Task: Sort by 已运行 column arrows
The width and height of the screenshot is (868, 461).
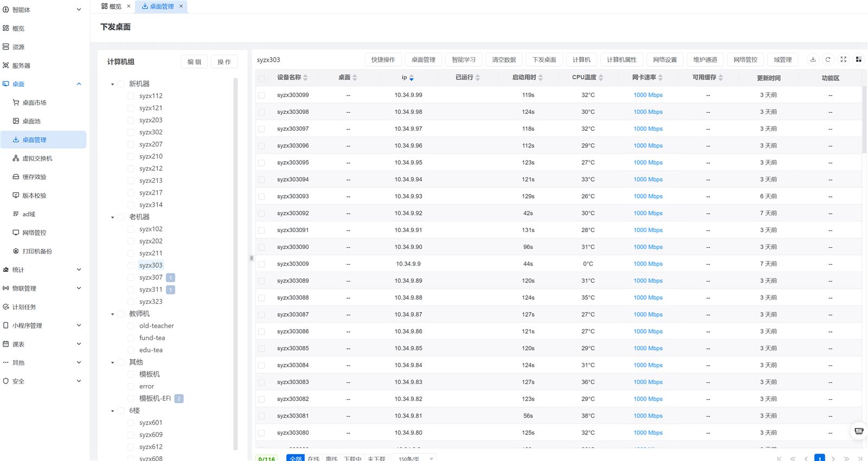Action: 477,78
